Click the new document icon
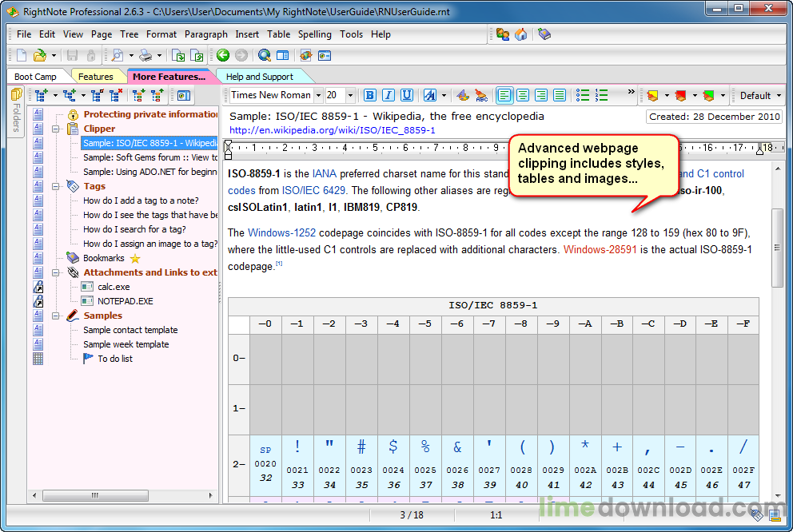 tap(22, 55)
